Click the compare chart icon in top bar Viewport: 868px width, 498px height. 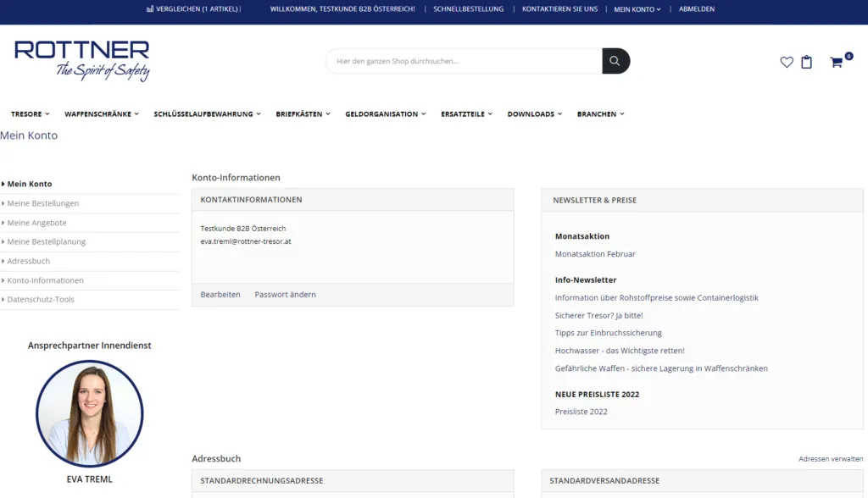(x=149, y=8)
